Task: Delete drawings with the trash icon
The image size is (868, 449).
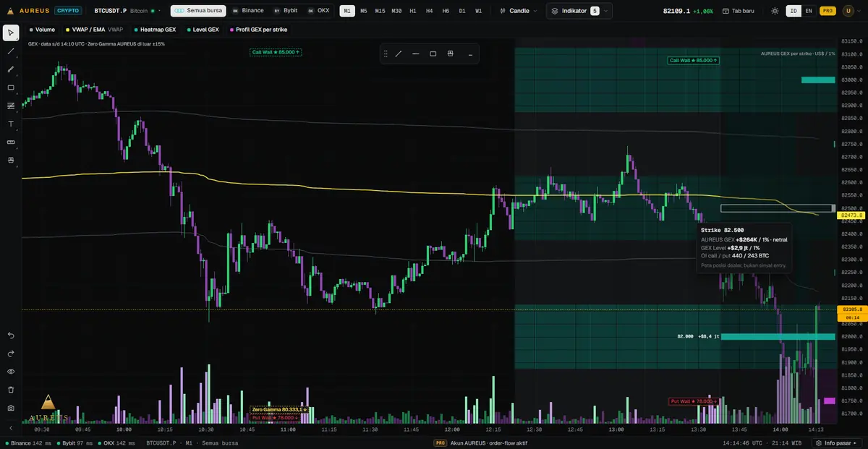Action: tap(11, 390)
